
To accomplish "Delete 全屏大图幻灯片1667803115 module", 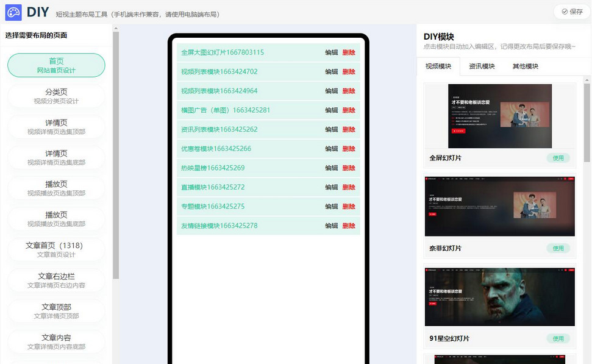I will (349, 52).
